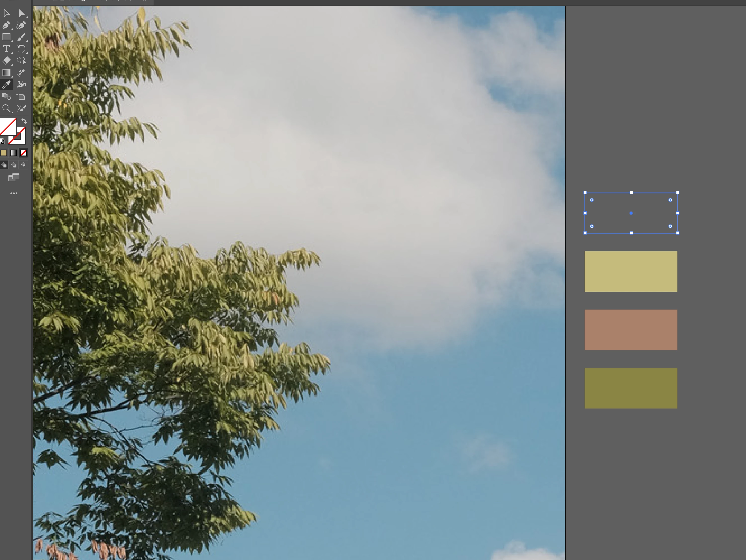This screenshot has width=746, height=560.
Task: Activate the Fill color box
Action: click(x=8, y=126)
